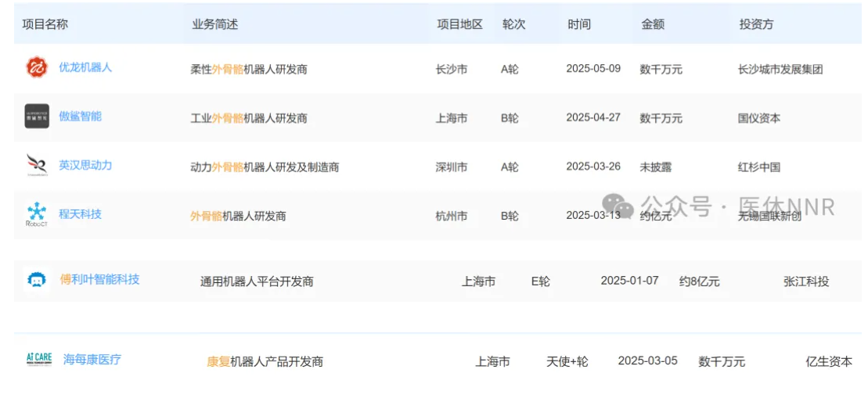The image size is (868, 398).
Task: Click the 约8亿元 amount cell
Action: click(699, 281)
